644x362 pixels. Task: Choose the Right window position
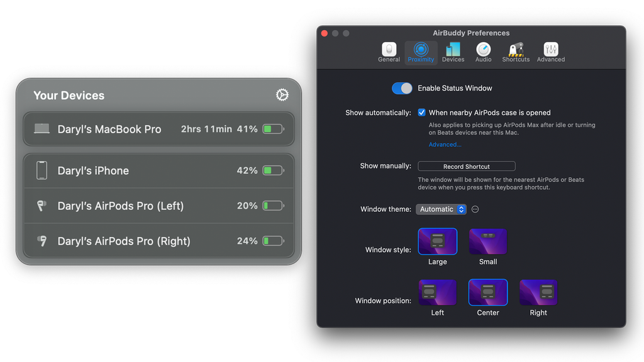tap(538, 292)
